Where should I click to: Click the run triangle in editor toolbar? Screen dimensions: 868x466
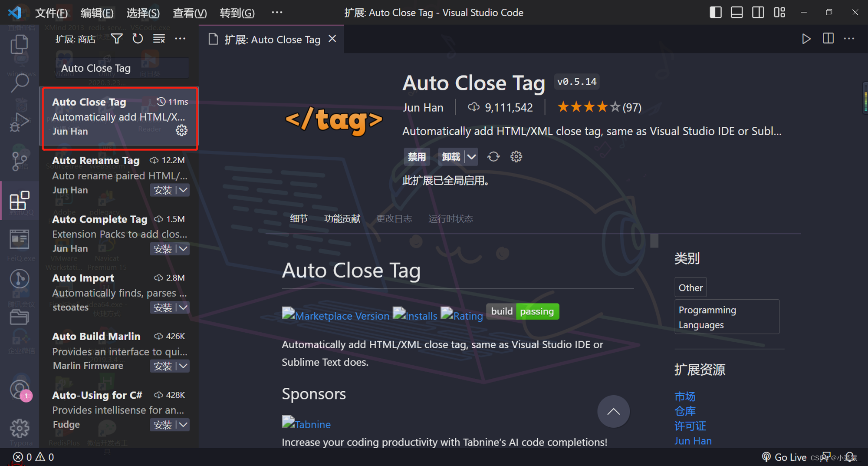(x=806, y=39)
